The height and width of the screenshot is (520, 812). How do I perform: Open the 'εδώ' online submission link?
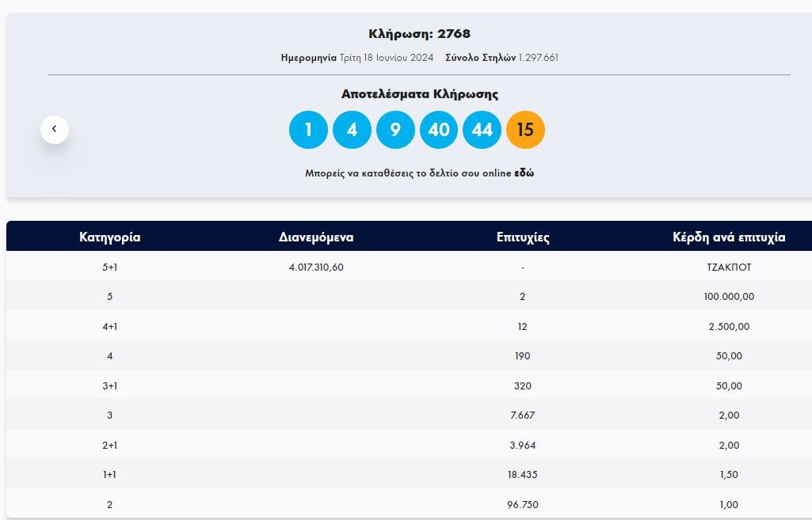point(524,173)
